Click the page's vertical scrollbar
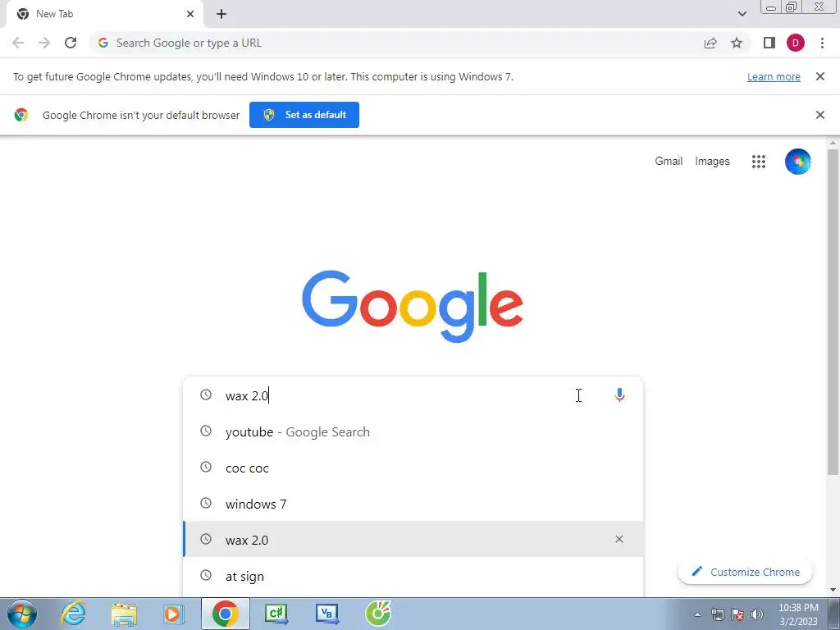This screenshot has width=840, height=630. coord(833,311)
